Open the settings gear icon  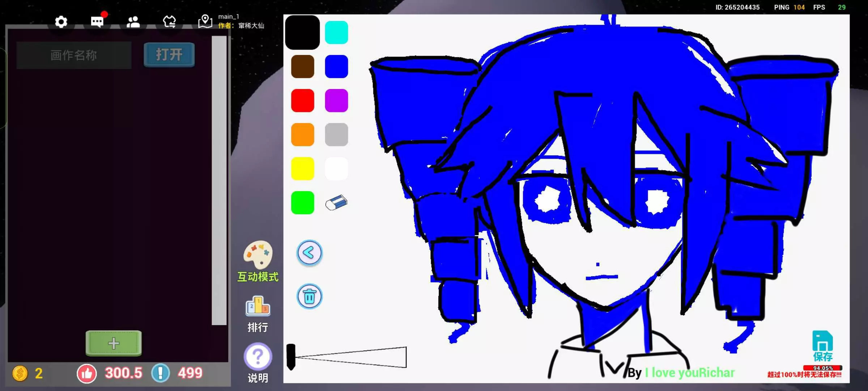tap(61, 22)
